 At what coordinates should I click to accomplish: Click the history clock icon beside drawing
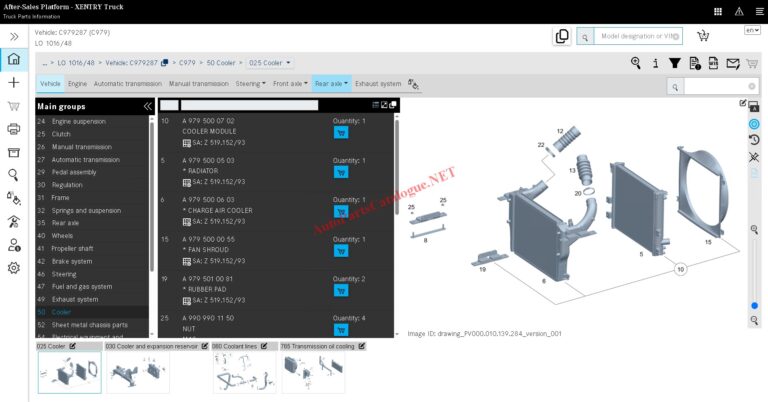click(x=754, y=140)
